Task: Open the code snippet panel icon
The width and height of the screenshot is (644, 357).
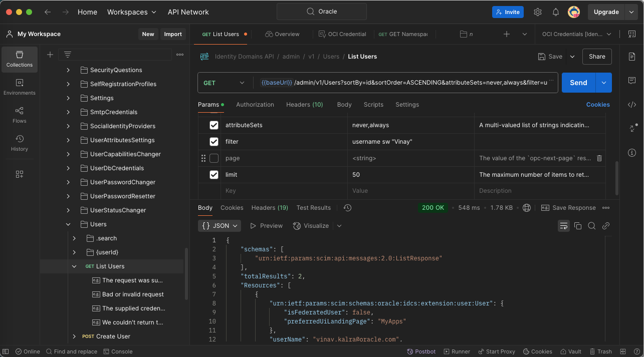Action: click(x=631, y=105)
